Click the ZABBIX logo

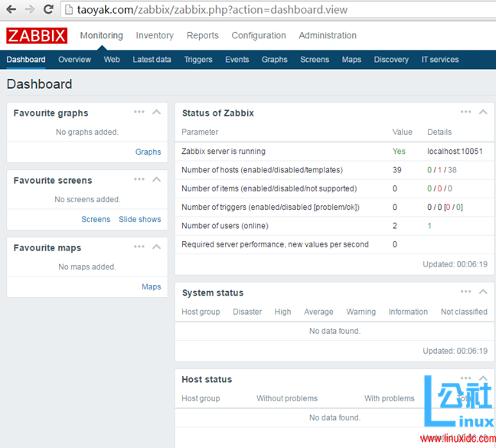37,35
